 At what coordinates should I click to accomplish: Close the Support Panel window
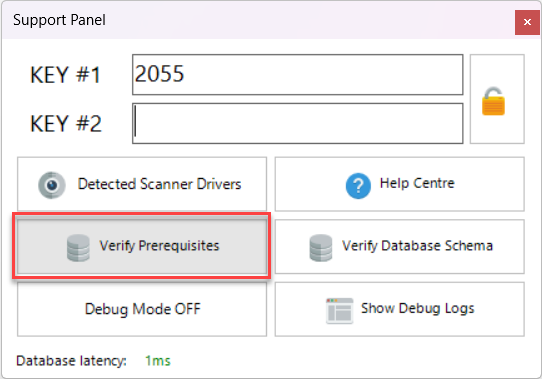(527, 22)
